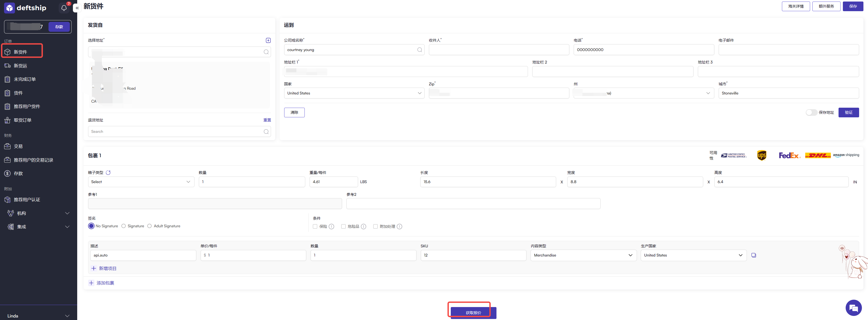Add a new ship-from address plus icon
This screenshot has width=868, height=320.
pos(268,40)
